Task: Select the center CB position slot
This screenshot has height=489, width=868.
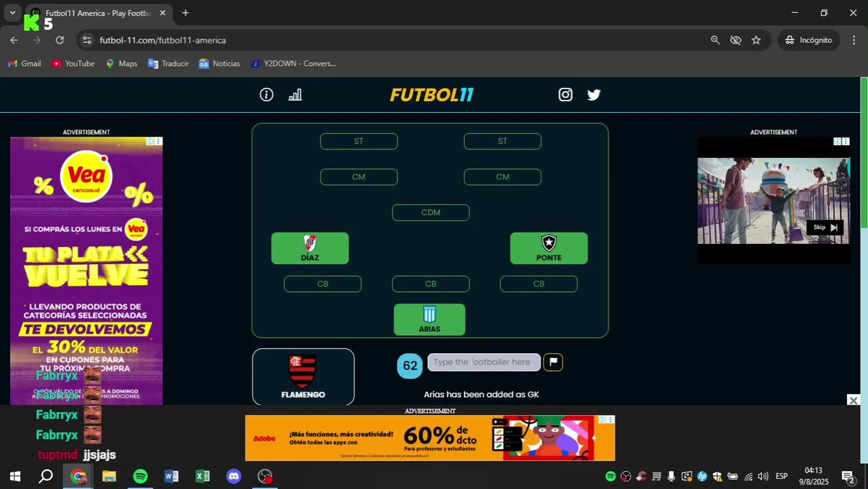Action: coord(431,284)
